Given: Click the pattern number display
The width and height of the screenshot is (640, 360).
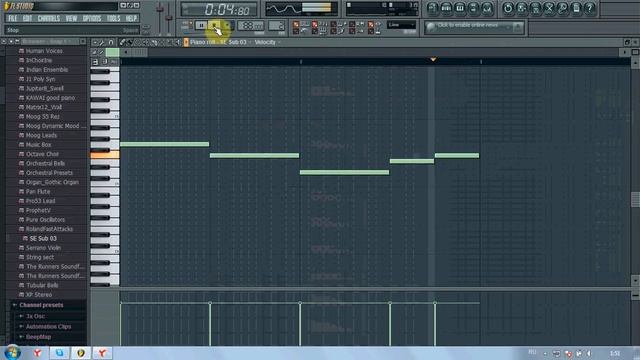Looking at the screenshot, I should pyautogui.click(x=276, y=26).
